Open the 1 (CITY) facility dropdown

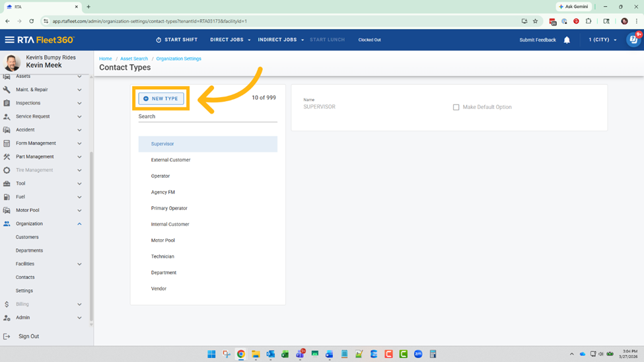coord(602,40)
